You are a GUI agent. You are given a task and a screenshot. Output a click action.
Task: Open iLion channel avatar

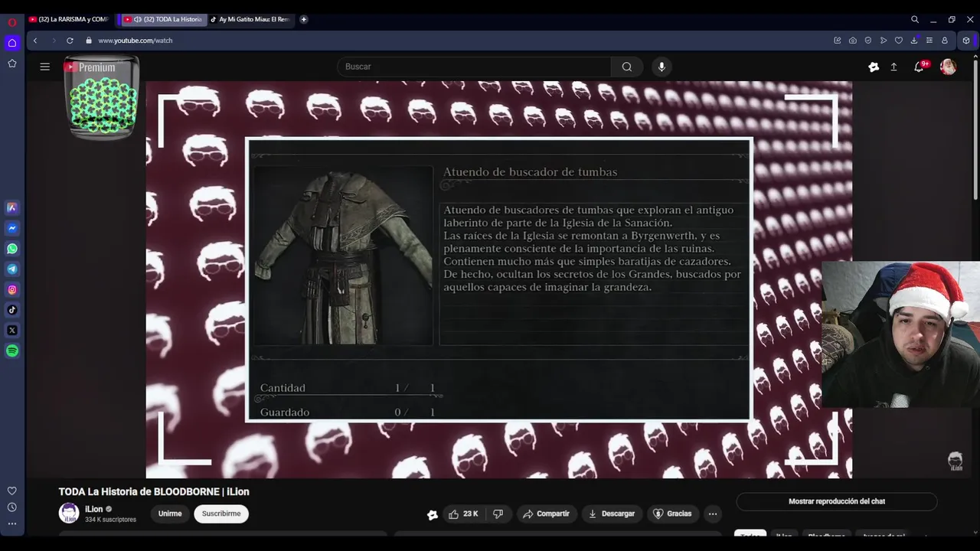coord(69,514)
